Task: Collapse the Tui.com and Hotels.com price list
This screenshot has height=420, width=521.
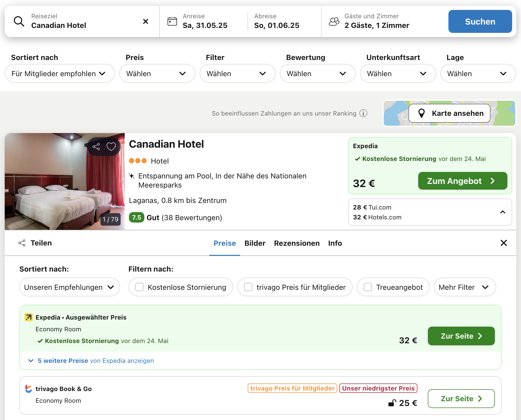Action: pos(502,212)
